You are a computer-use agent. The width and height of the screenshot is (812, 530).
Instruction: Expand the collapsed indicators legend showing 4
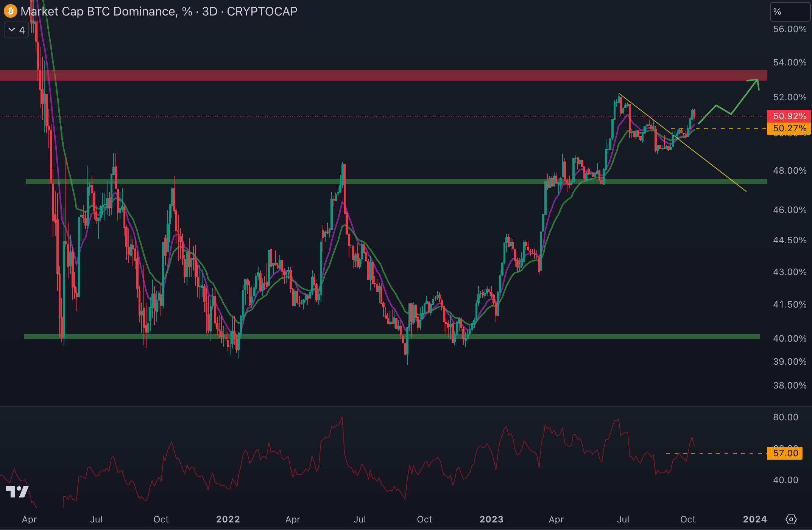pos(16,30)
